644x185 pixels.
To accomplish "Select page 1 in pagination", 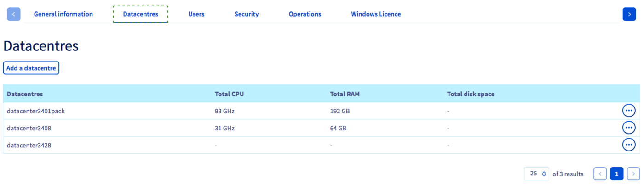I will click(616, 174).
